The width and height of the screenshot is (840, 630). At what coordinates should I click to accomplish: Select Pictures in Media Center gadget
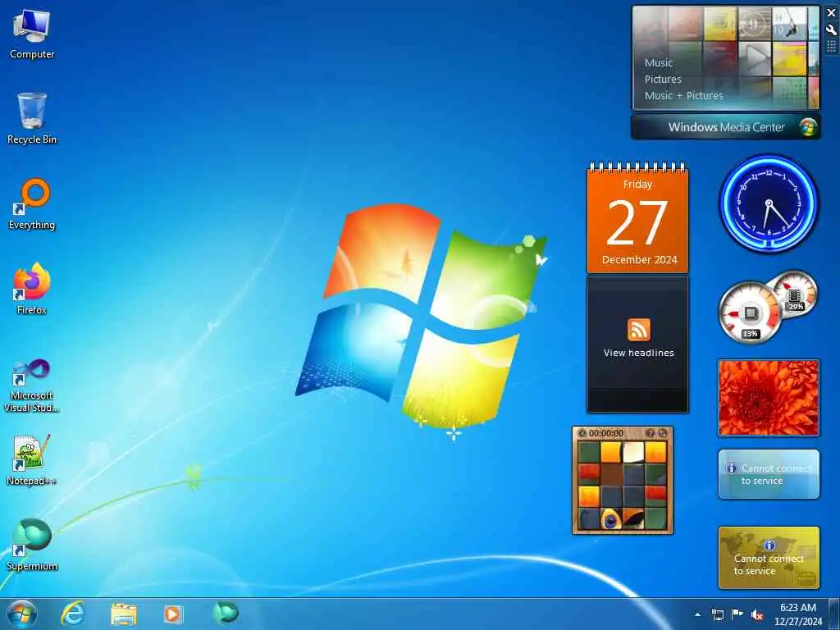pyautogui.click(x=663, y=80)
